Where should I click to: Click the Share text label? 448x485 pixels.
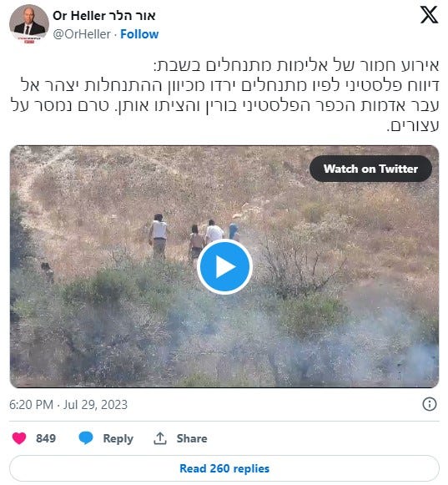[192, 438]
